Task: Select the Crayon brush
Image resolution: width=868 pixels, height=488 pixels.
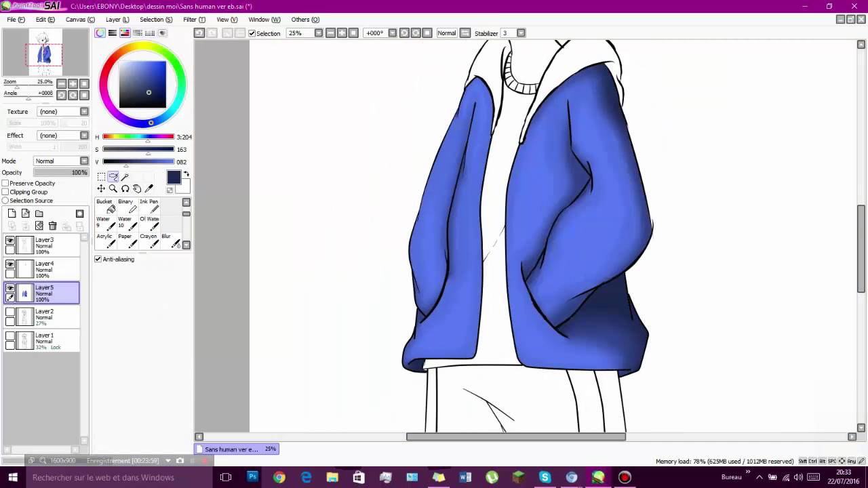Action: click(x=149, y=241)
